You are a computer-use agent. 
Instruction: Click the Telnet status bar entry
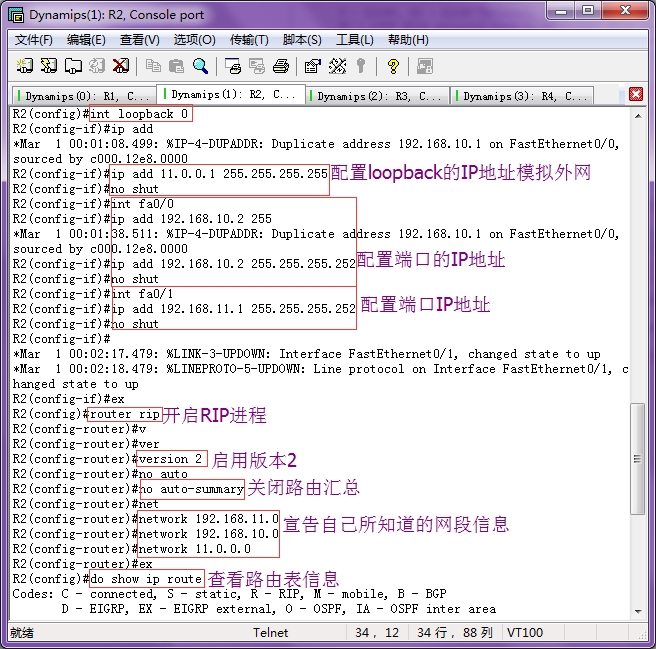(270, 632)
